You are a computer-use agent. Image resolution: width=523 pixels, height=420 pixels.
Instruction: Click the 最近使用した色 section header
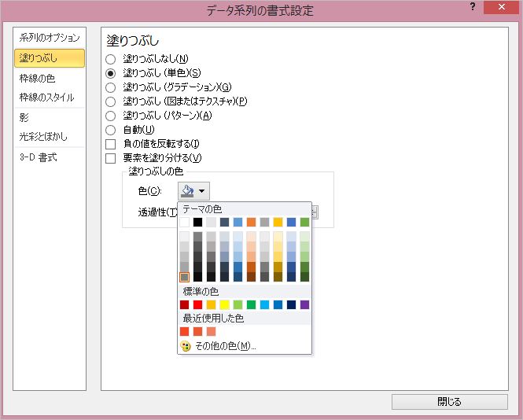(x=213, y=319)
